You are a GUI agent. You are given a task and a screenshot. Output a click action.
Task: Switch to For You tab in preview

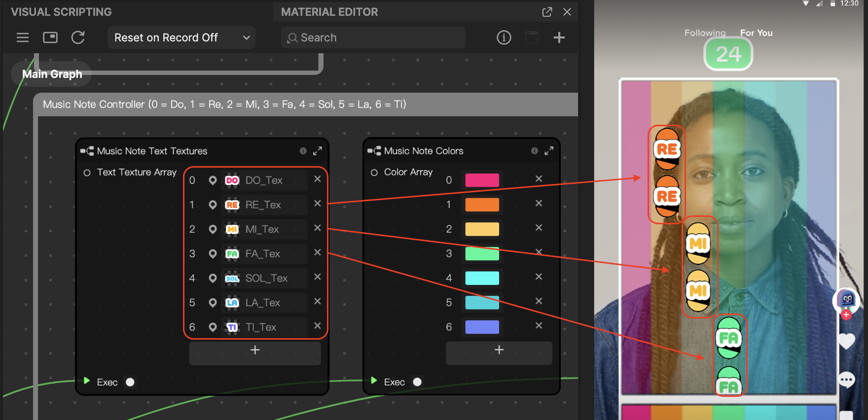click(756, 33)
